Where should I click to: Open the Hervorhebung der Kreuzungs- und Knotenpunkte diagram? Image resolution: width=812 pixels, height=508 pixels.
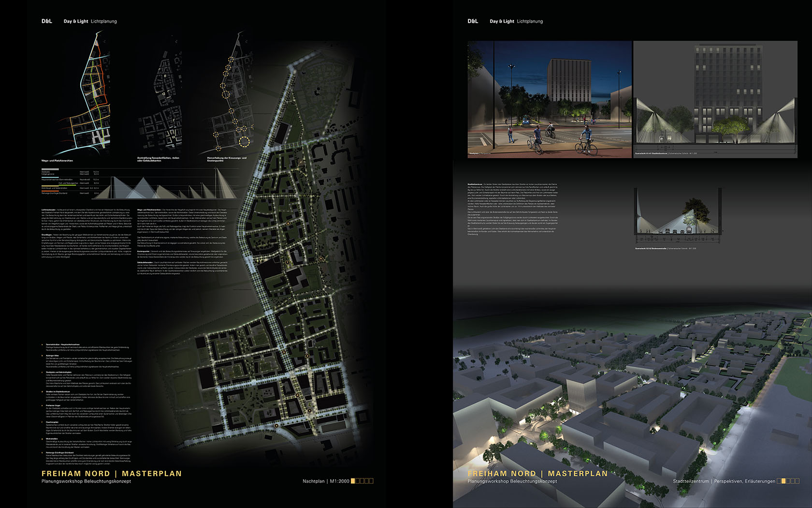coord(232,94)
